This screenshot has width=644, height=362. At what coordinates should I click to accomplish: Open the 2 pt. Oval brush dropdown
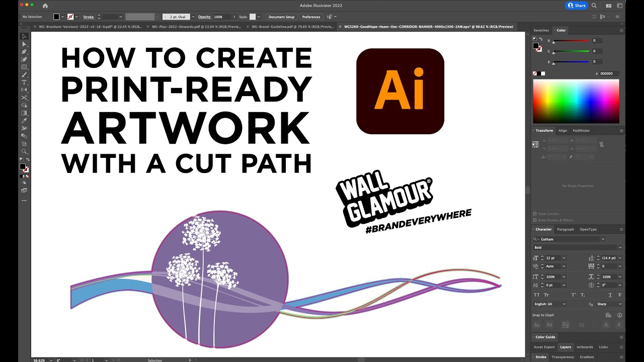192,17
